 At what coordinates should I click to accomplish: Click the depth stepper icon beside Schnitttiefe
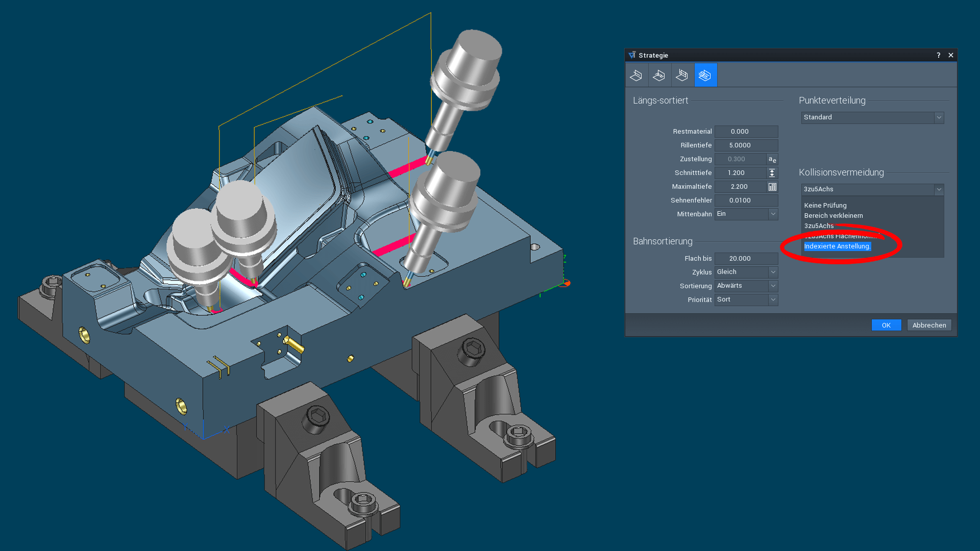coord(772,172)
